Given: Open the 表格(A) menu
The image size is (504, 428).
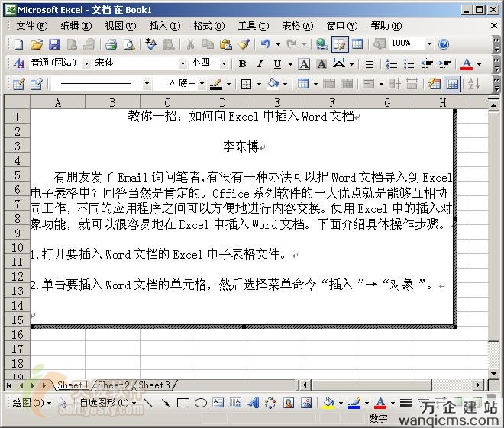Looking at the screenshot, I should click(x=297, y=26).
